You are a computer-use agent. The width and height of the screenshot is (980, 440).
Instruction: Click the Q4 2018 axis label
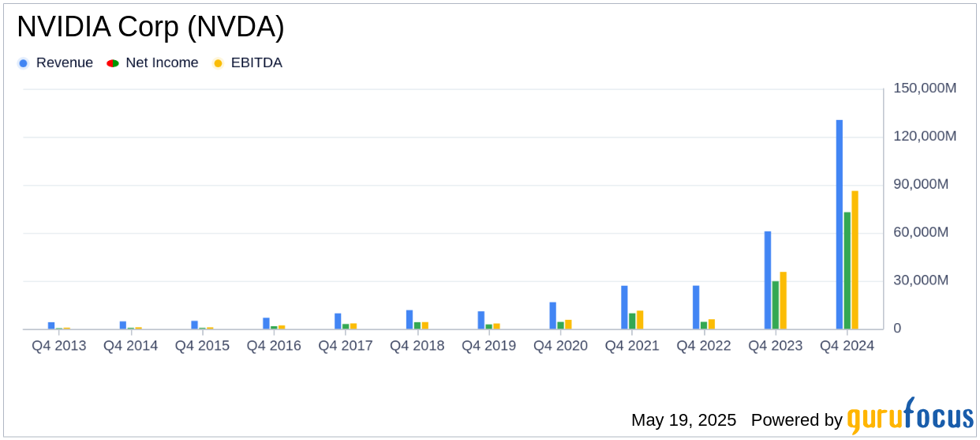tap(417, 346)
